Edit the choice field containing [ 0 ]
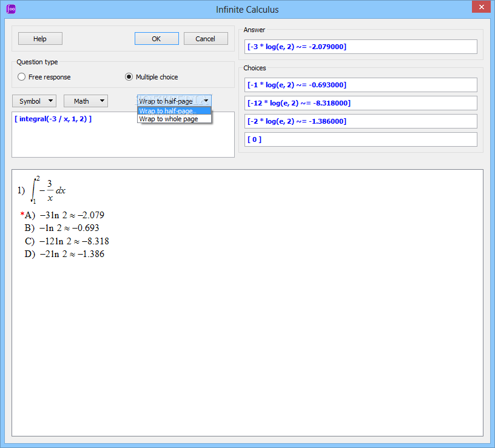Image resolution: width=495 pixels, height=448 pixels. pos(360,139)
